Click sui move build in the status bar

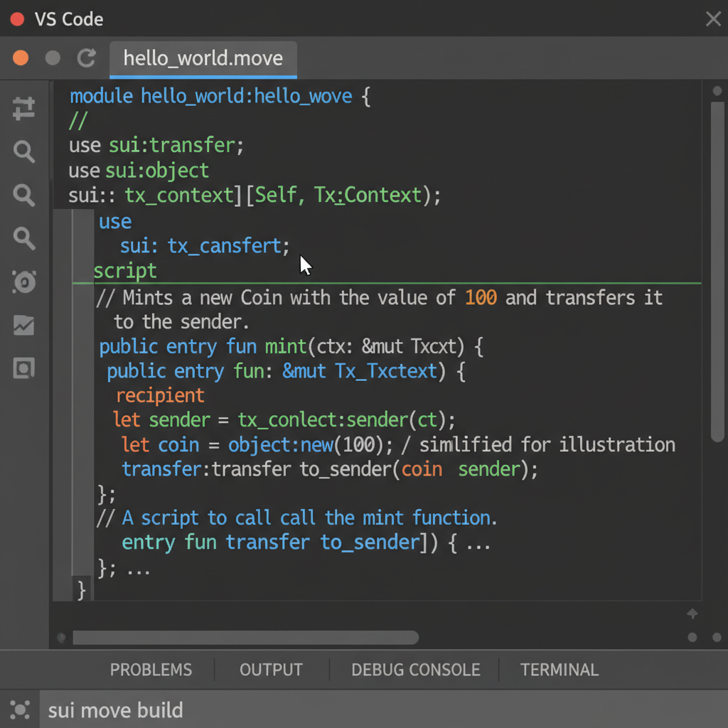115,709
